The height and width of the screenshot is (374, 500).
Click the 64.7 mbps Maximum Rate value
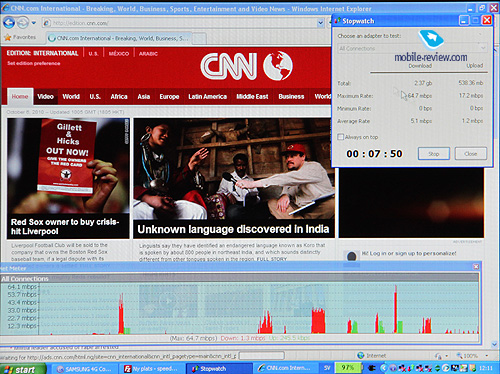click(420, 96)
